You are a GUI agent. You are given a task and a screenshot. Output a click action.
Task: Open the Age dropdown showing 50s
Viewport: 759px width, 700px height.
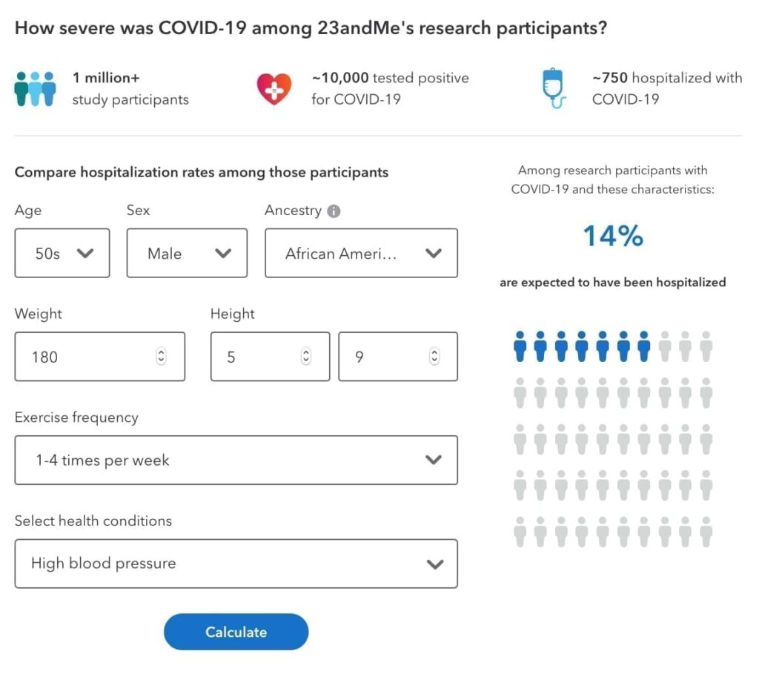62,253
